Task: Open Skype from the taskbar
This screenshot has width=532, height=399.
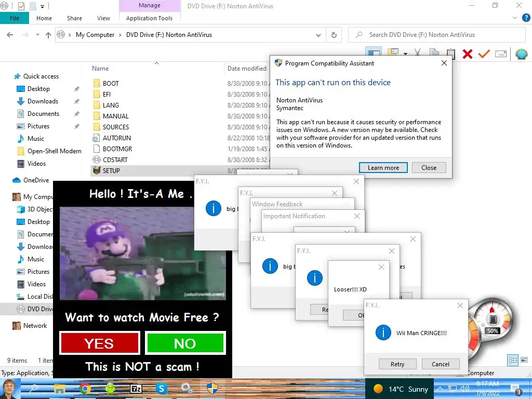Action: [162, 389]
